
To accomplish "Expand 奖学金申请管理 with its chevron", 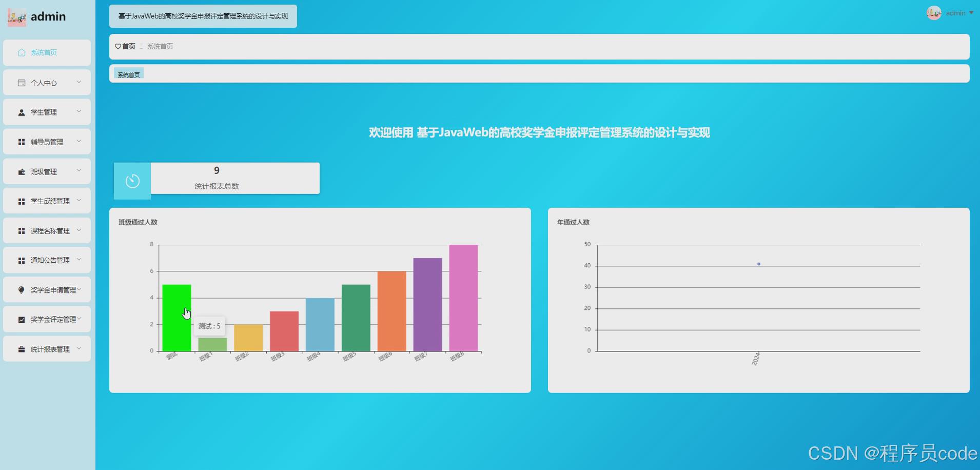I will click(x=79, y=289).
